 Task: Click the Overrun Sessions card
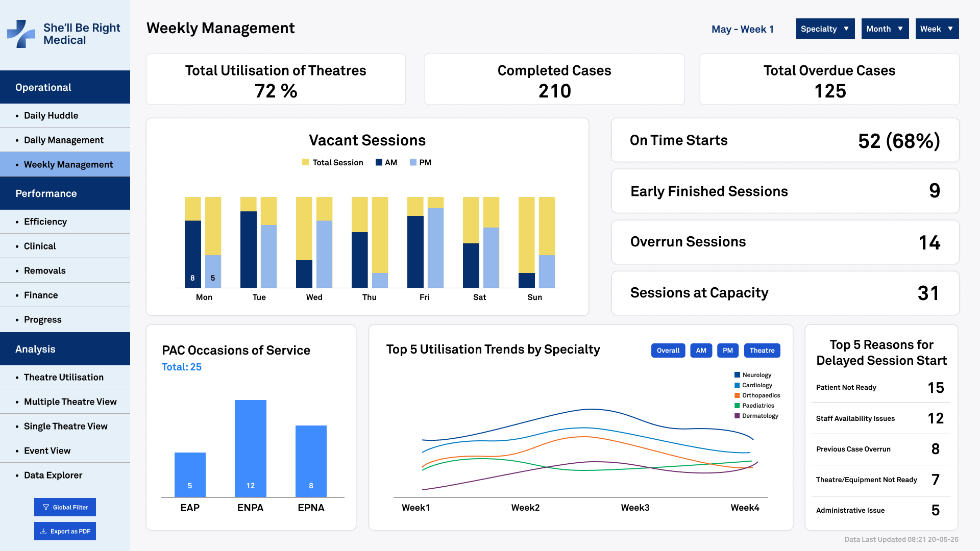(x=785, y=242)
